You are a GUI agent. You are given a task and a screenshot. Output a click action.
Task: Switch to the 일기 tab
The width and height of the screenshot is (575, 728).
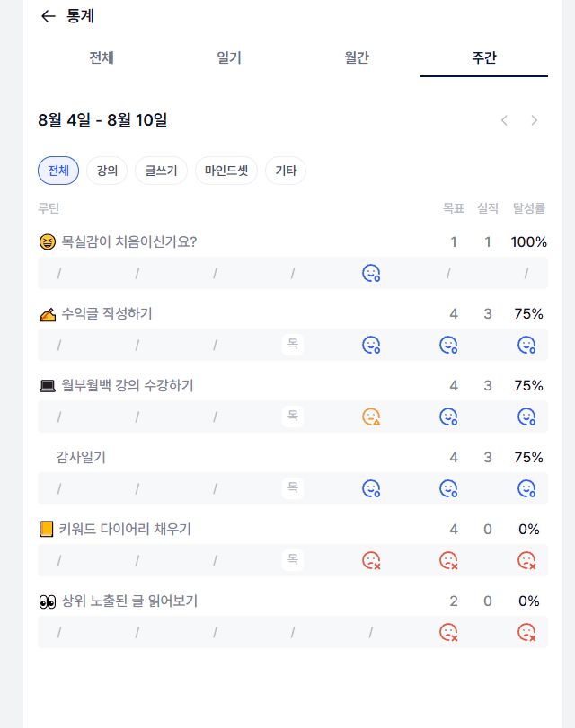229,58
